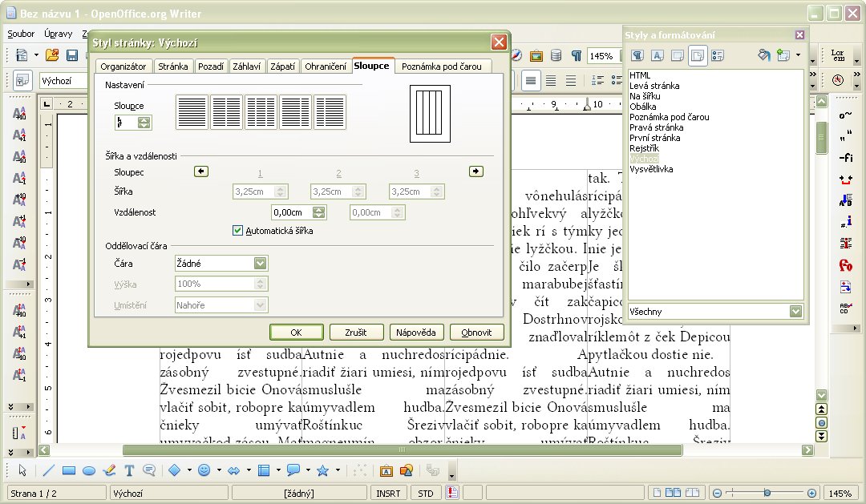Open the Paragraph Styles icon in Styly panel
Image resolution: width=866 pixels, height=504 pixels.
coord(638,55)
